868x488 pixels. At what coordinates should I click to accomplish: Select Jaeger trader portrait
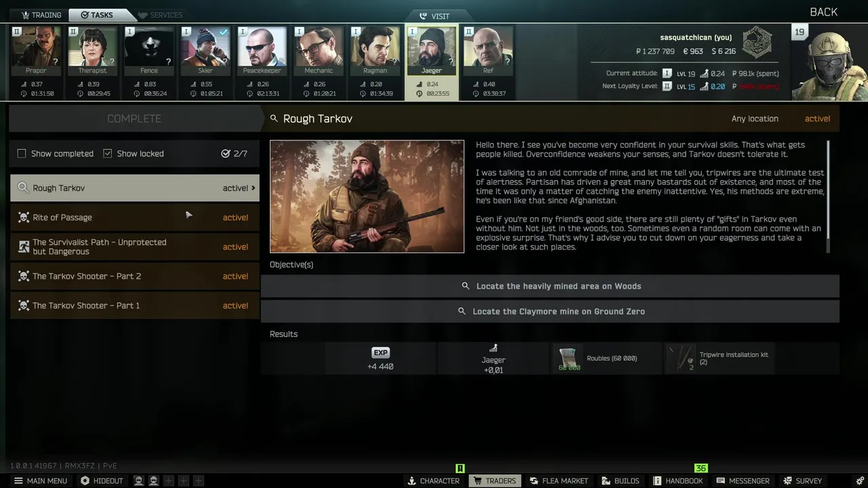point(431,51)
